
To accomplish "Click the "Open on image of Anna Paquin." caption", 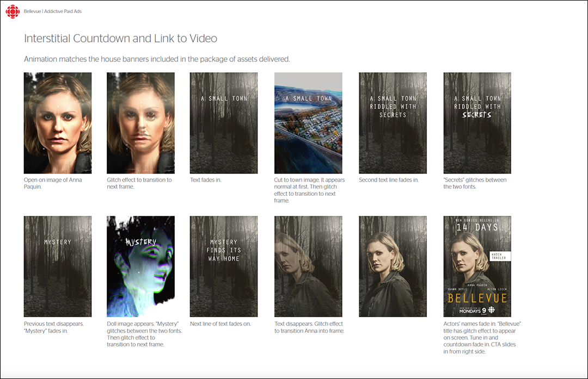I will click(x=53, y=183).
